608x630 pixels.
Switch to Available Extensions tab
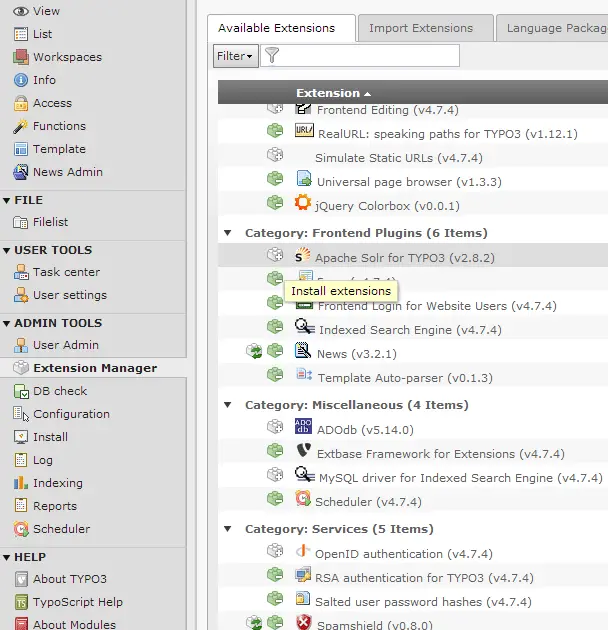[281, 28]
